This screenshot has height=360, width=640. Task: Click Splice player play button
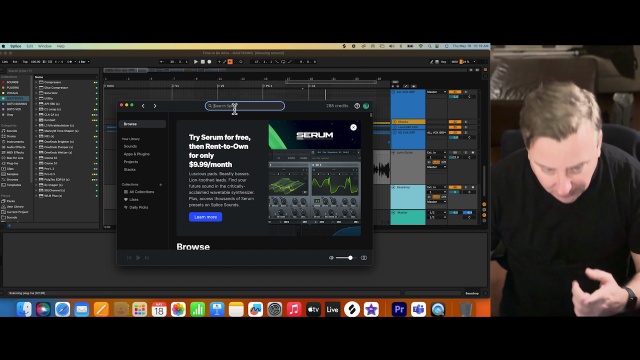click(138, 258)
